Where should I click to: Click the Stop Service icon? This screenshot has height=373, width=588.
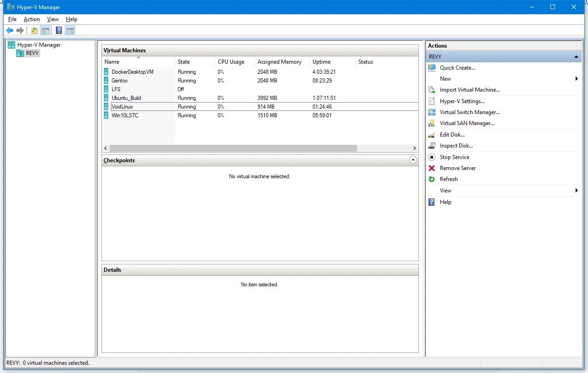point(432,157)
